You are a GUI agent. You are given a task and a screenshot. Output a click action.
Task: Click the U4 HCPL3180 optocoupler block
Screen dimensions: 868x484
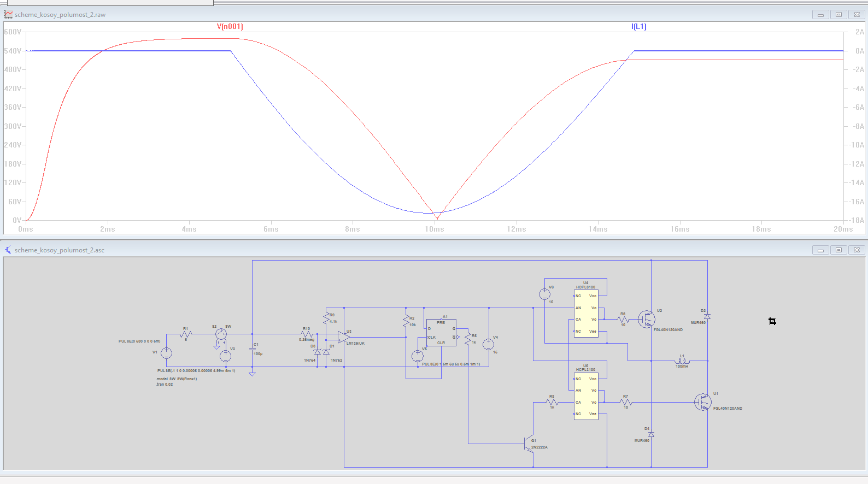[x=585, y=314]
